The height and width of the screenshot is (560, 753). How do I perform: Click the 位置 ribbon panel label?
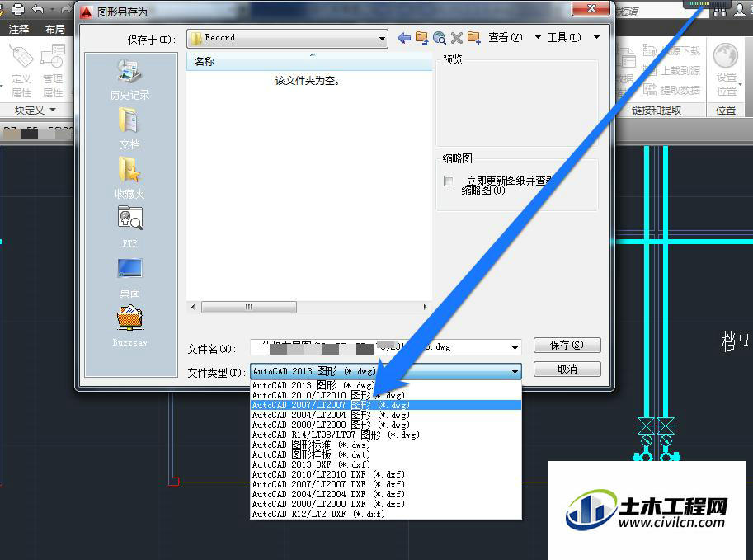coord(726,110)
